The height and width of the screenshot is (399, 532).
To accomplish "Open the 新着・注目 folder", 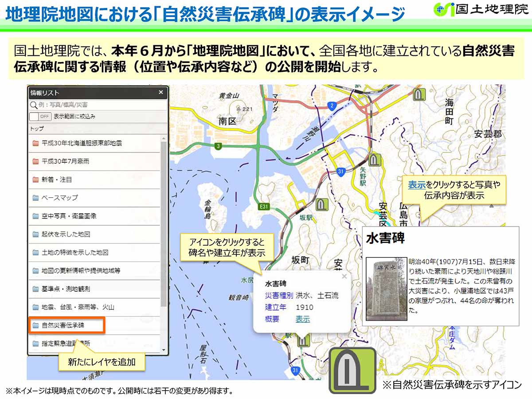I will pos(94,180).
